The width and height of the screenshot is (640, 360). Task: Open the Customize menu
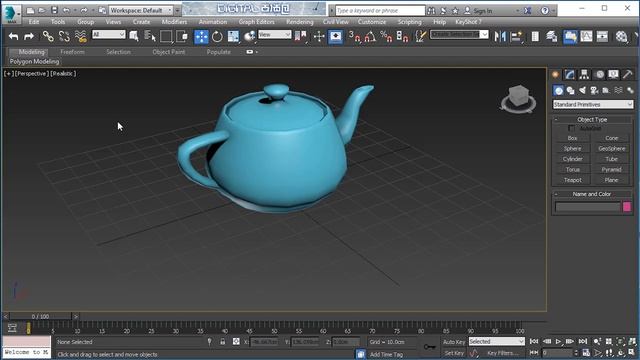372,22
